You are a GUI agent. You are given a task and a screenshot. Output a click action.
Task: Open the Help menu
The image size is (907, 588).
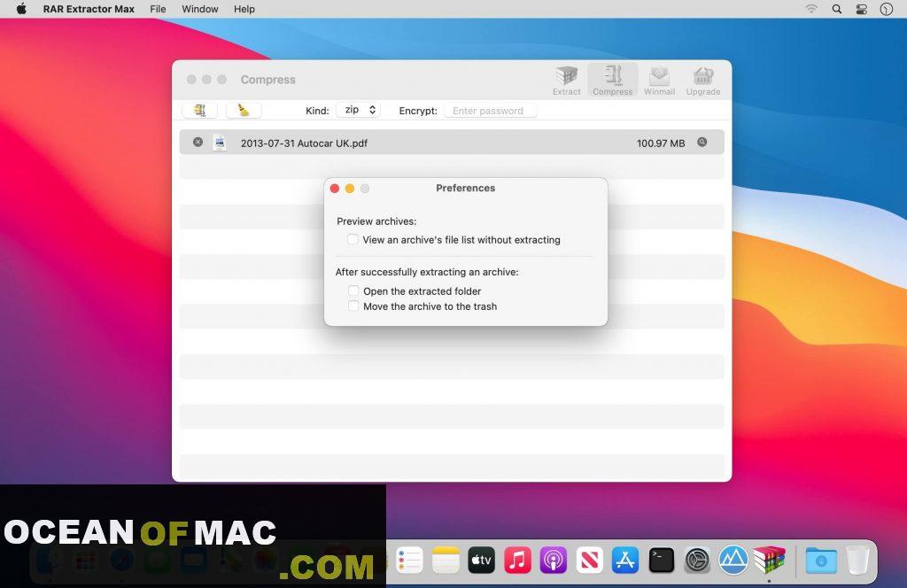[x=244, y=9]
